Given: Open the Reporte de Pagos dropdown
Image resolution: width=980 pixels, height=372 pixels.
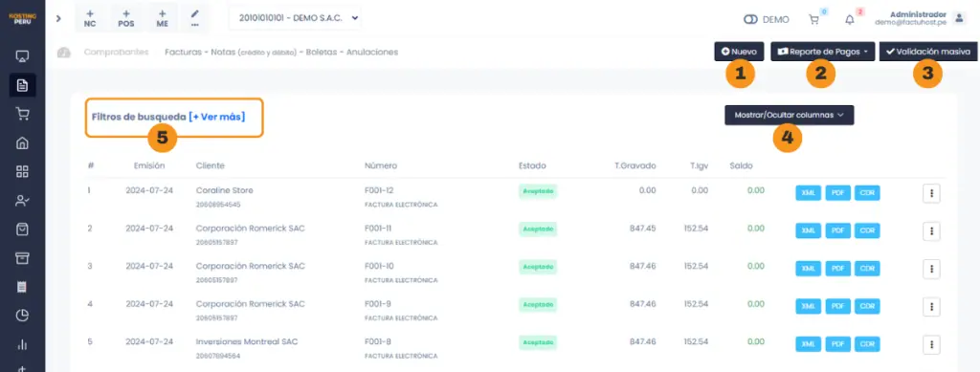Looking at the screenshot, I should (822, 52).
